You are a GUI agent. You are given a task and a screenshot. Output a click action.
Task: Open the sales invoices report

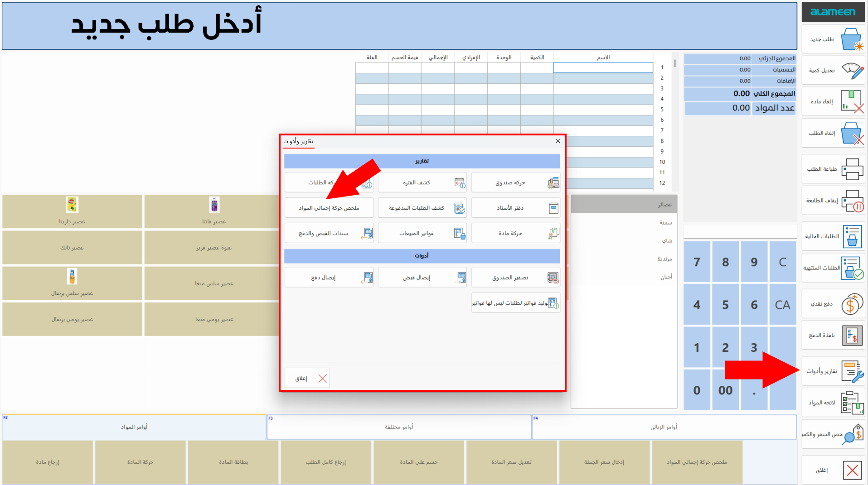coord(422,233)
